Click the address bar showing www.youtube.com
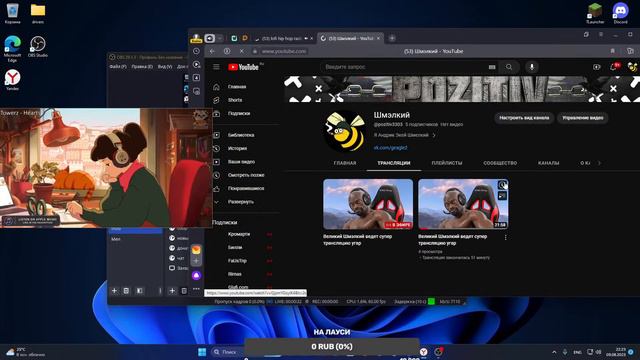Screen dimensions: 640x360 284,51
